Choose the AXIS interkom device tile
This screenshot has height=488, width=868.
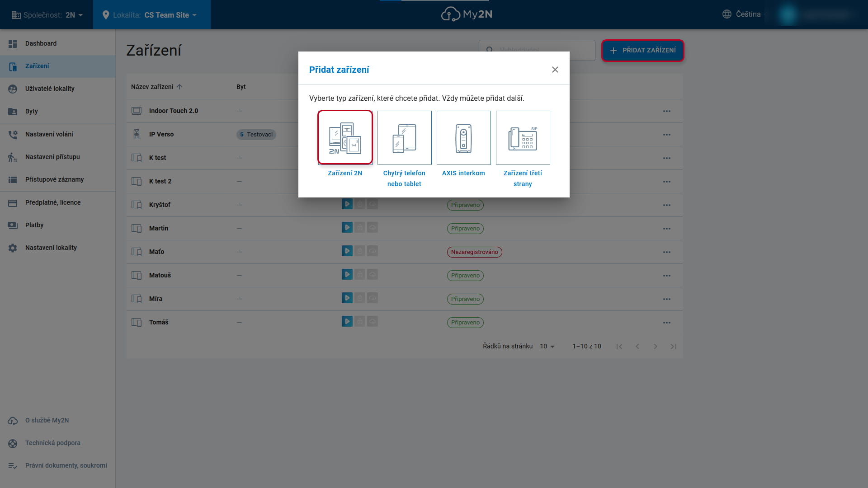point(463,137)
